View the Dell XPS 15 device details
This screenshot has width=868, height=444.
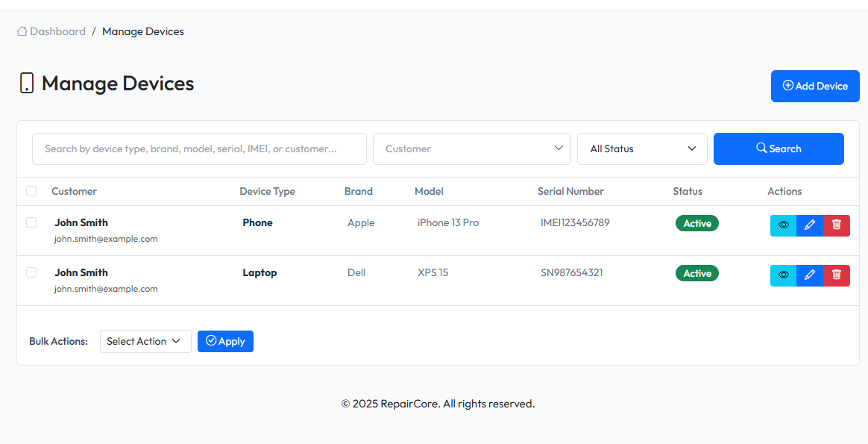(x=783, y=275)
